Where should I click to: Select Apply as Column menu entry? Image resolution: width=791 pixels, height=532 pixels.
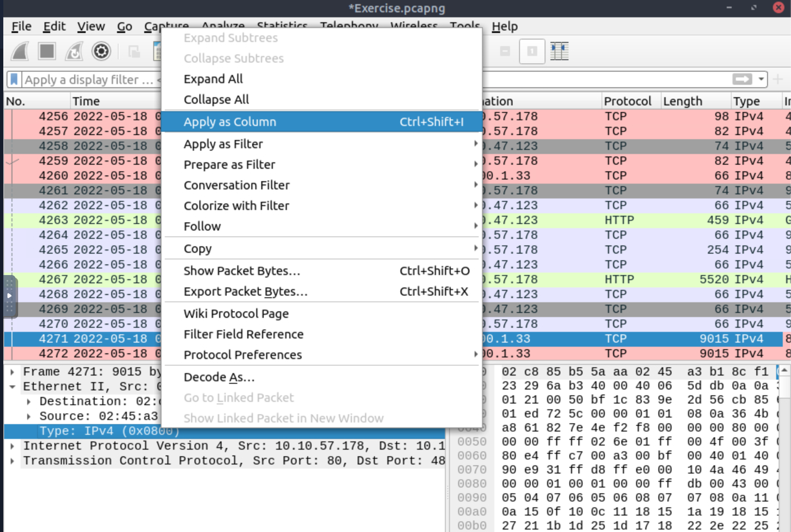230,122
